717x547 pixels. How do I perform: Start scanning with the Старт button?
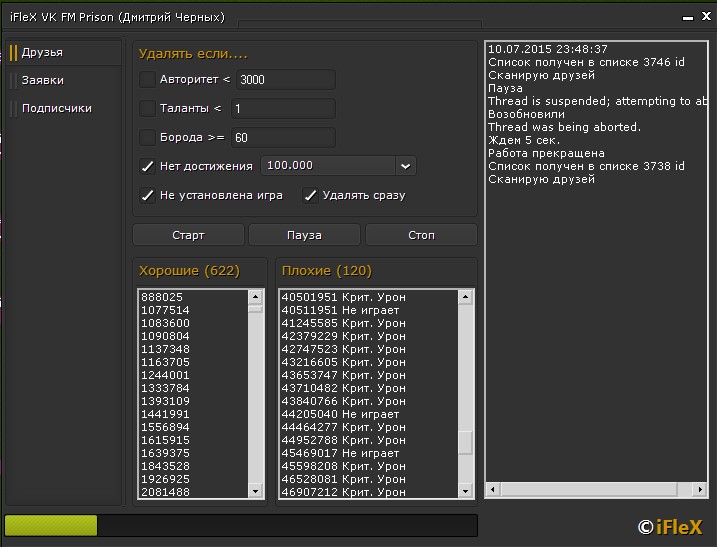[x=188, y=235]
